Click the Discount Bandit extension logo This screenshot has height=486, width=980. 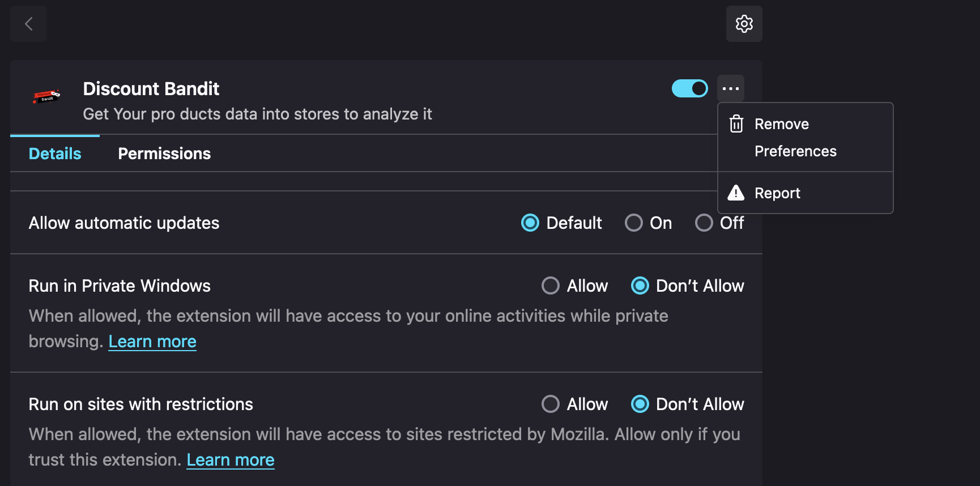47,97
